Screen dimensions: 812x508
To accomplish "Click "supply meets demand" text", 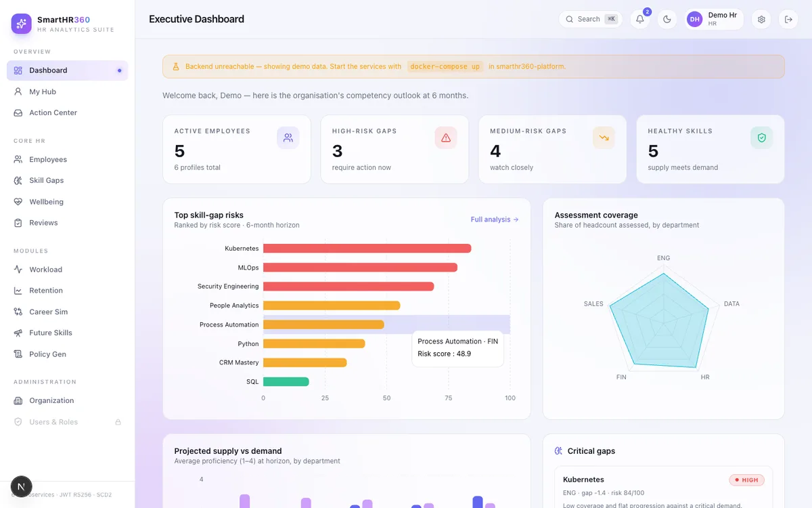I will pyautogui.click(x=683, y=167).
